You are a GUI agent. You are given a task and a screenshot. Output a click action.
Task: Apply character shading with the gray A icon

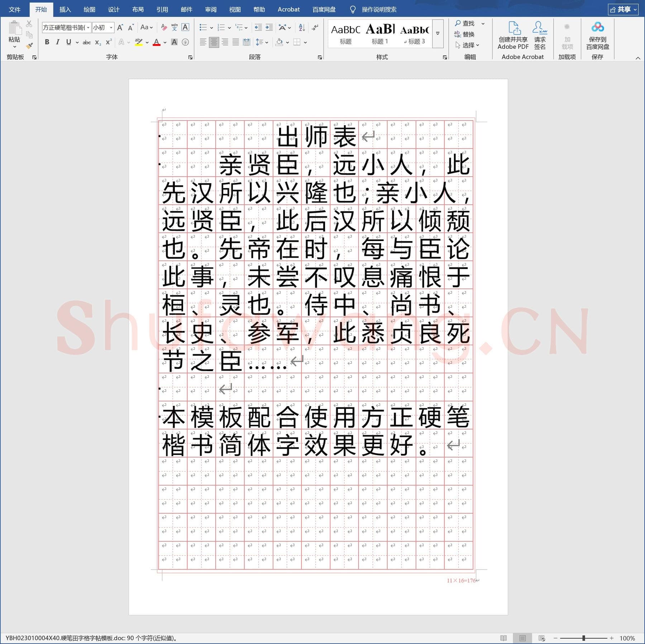pos(174,42)
